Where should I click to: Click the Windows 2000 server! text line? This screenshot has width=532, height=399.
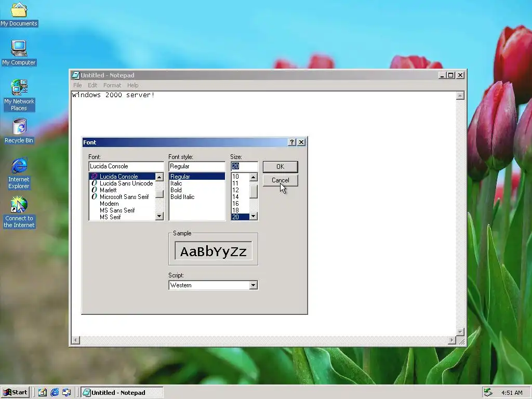[113, 95]
